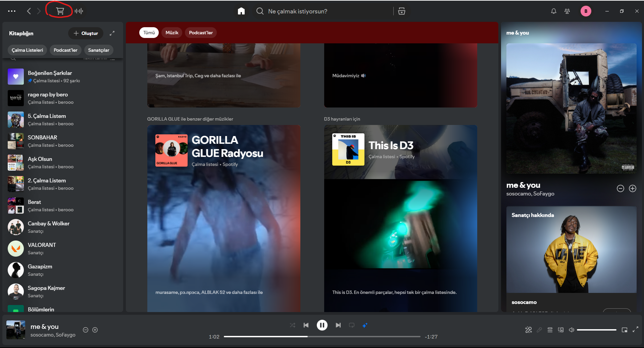This screenshot has height=348, width=644.
Task: Go back using the left arrow
Action: tap(29, 11)
